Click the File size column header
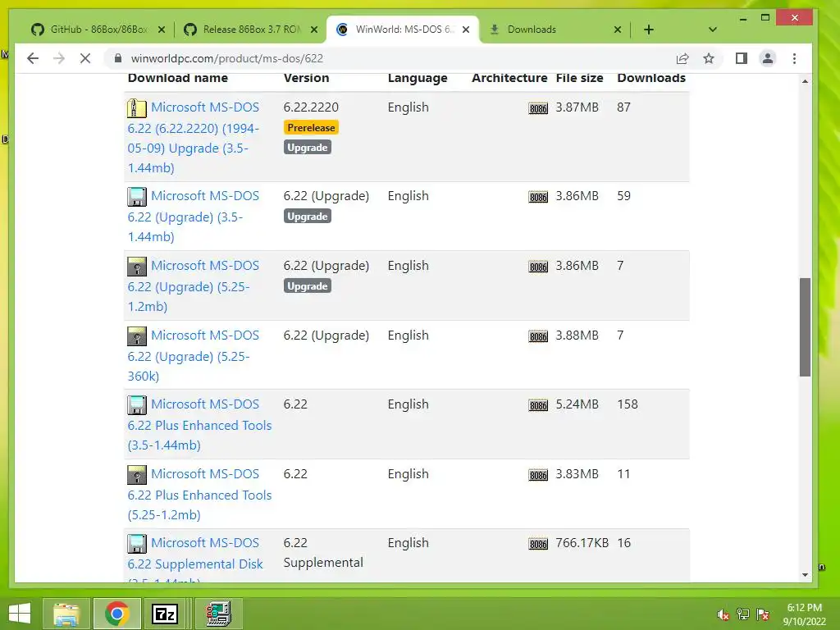This screenshot has width=840, height=630. click(x=580, y=78)
